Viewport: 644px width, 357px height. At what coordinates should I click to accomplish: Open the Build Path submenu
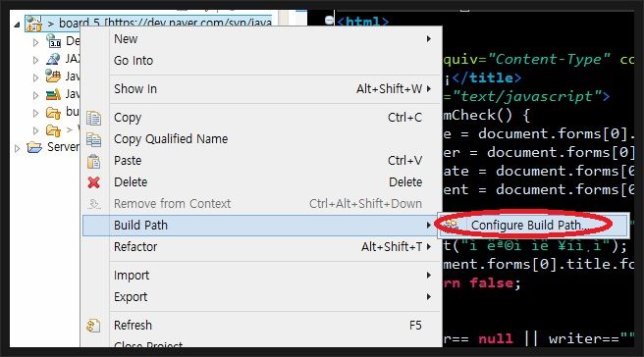click(x=261, y=226)
